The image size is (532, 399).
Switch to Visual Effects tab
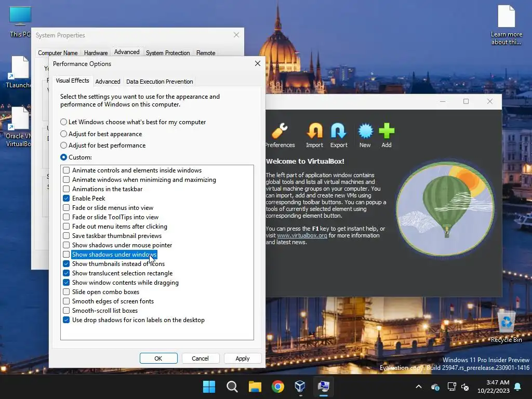coord(72,81)
